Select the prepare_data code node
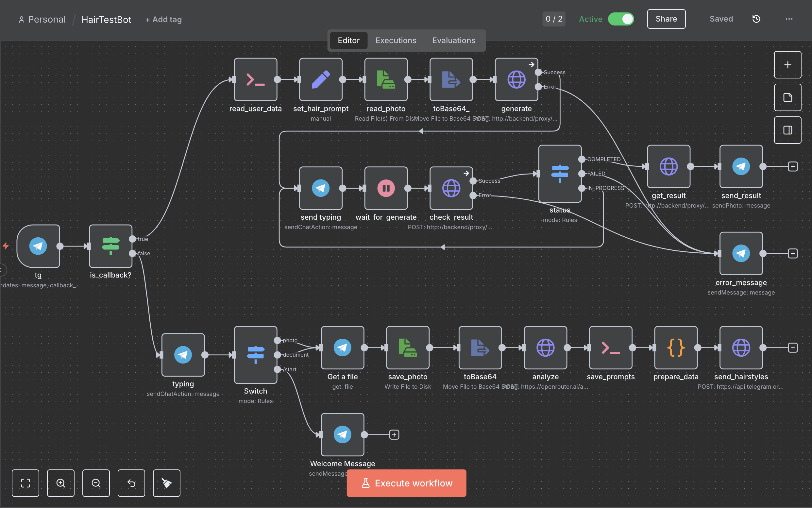 pyautogui.click(x=676, y=347)
